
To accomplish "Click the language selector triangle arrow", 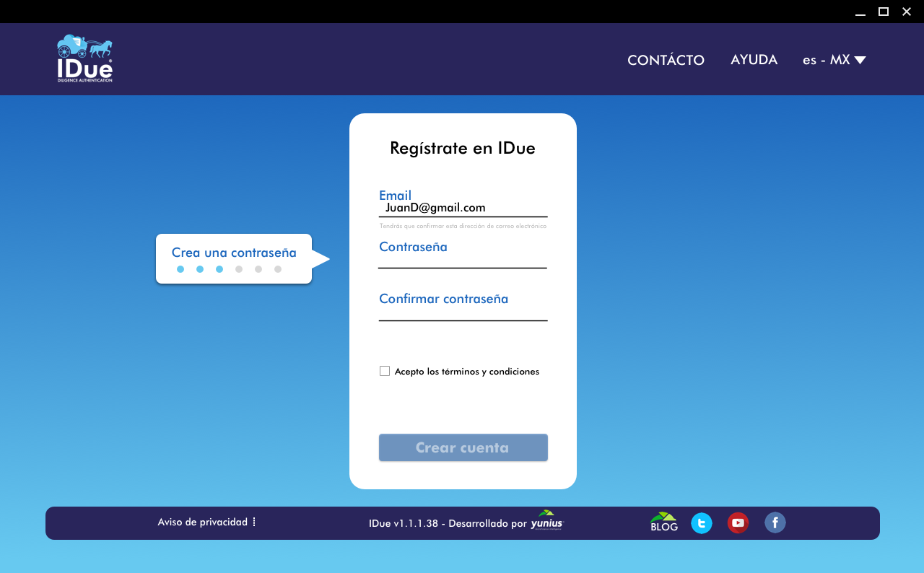I will tap(860, 60).
